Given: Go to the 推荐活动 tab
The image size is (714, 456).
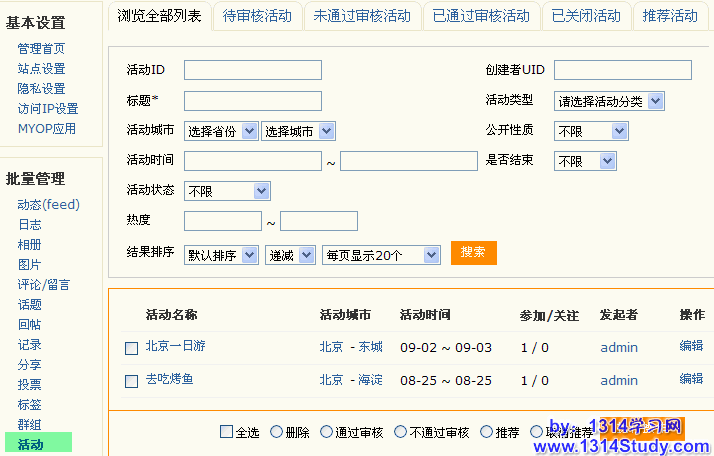Looking at the screenshot, I should (670, 16).
